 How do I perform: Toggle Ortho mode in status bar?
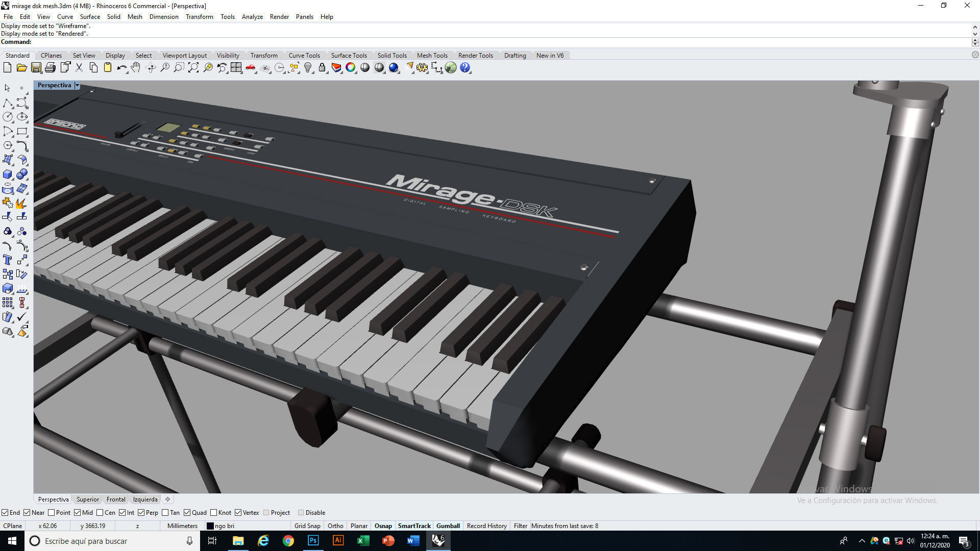335,526
